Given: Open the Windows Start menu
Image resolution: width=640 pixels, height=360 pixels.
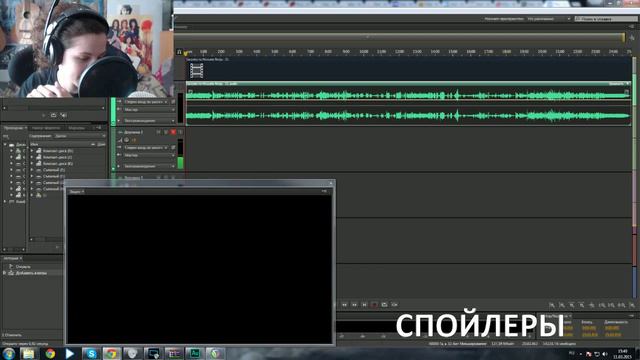Looking at the screenshot, I should click(8, 353).
